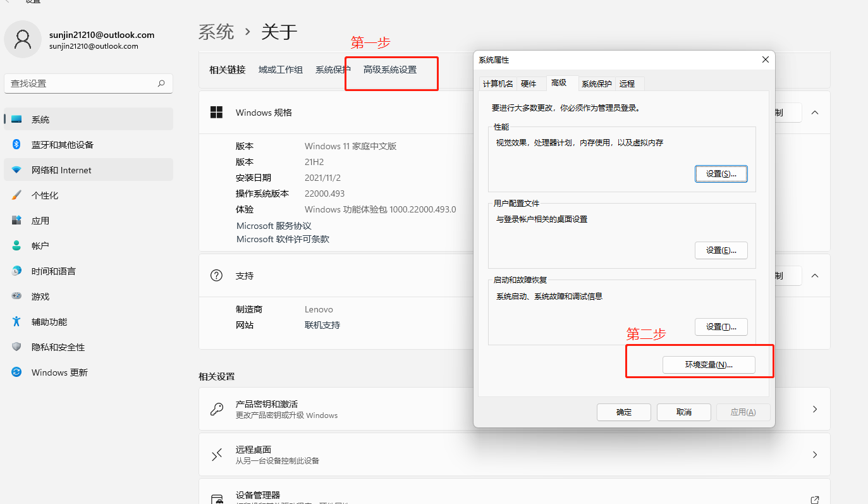This screenshot has width=868, height=504.
Task: Switch to 计算机名 tab
Action: (x=498, y=83)
